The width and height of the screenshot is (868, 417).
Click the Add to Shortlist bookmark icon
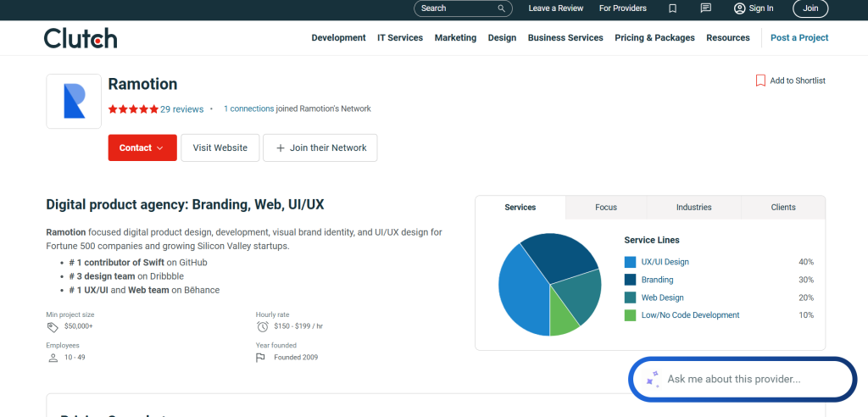(760, 81)
